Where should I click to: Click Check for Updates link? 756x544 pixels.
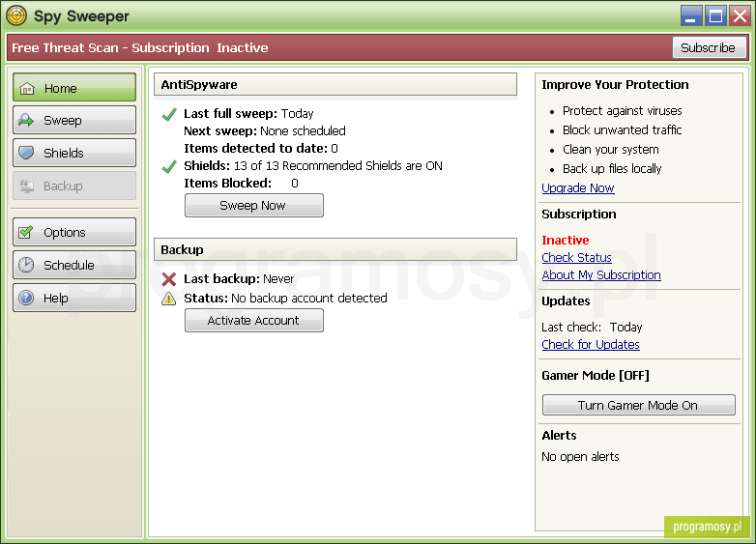(x=590, y=345)
